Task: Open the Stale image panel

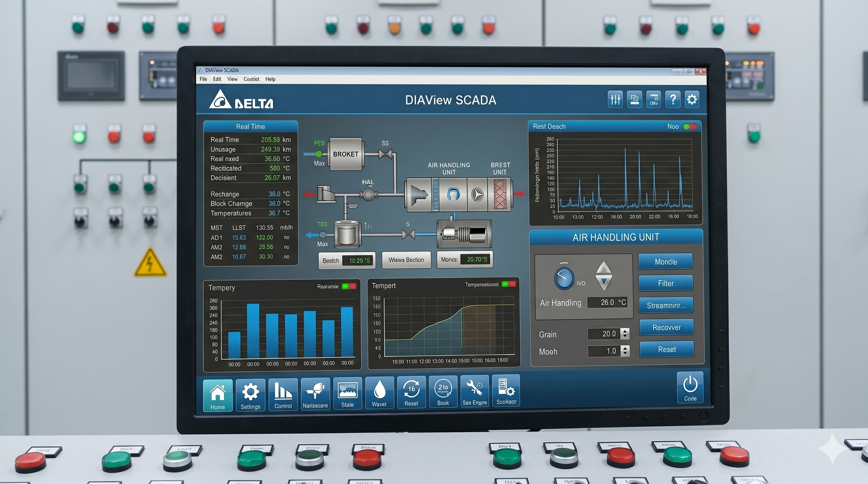Action: (347, 393)
